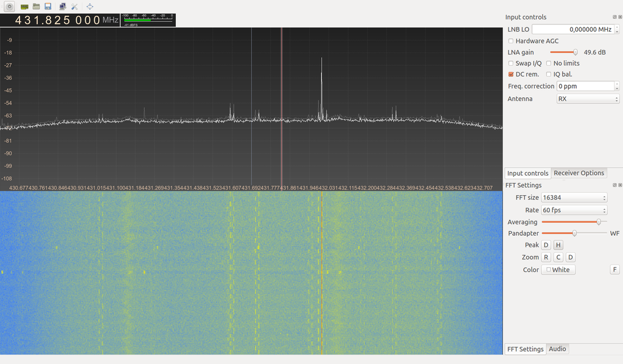Open the Configure I/O devices dialog
Screen dimensions: 623x364
pyautogui.click(x=24, y=6)
